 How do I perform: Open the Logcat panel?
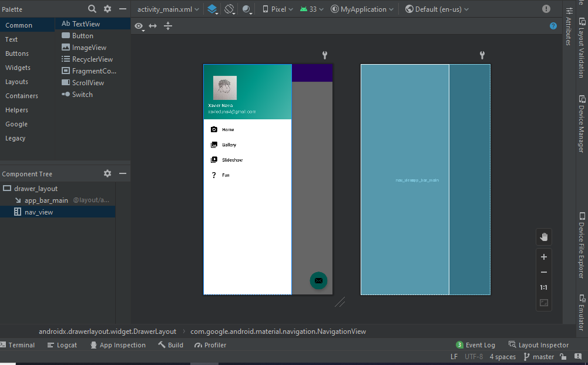click(66, 344)
